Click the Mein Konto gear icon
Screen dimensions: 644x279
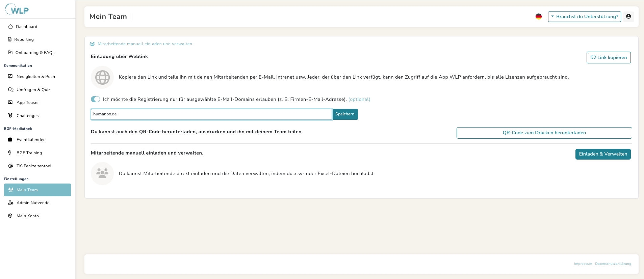coord(10,216)
